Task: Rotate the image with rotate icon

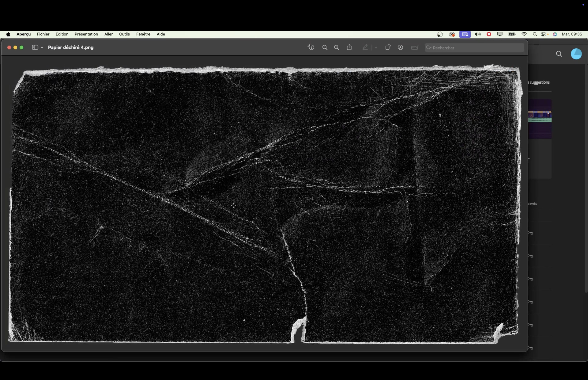Action: (388, 47)
